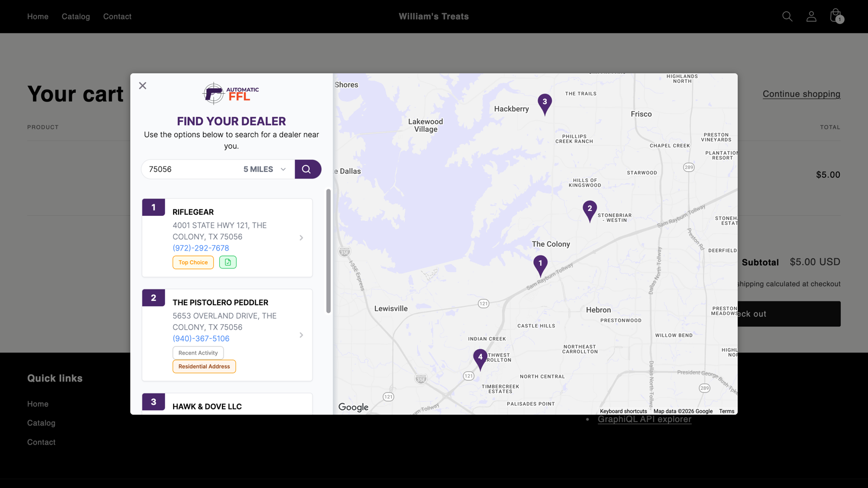868x488 pixels.
Task: Open map Keyboard shortcuts
Action: (x=623, y=411)
